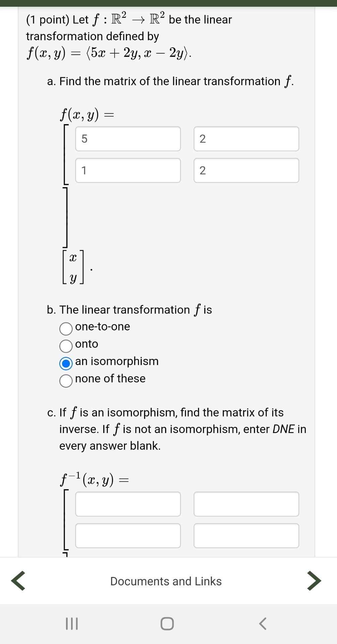Click the top-right matrix entry containing 2
This screenshot has height=644, width=337.
tap(247, 139)
